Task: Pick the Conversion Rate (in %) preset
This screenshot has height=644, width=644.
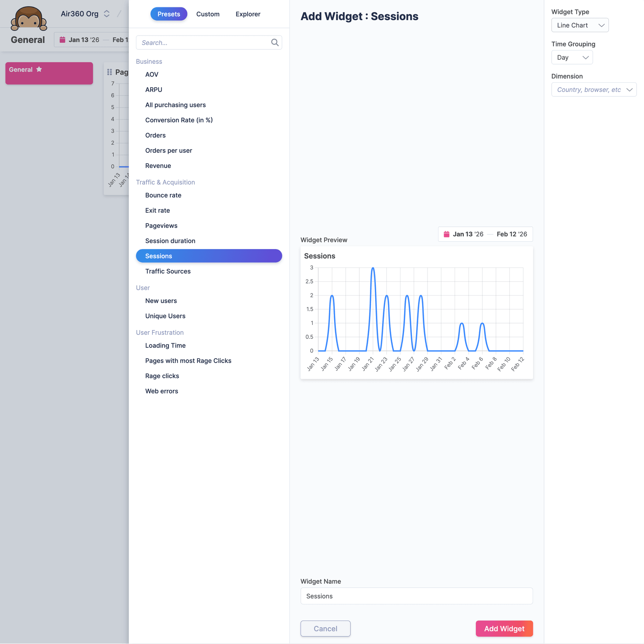Action: click(x=179, y=120)
